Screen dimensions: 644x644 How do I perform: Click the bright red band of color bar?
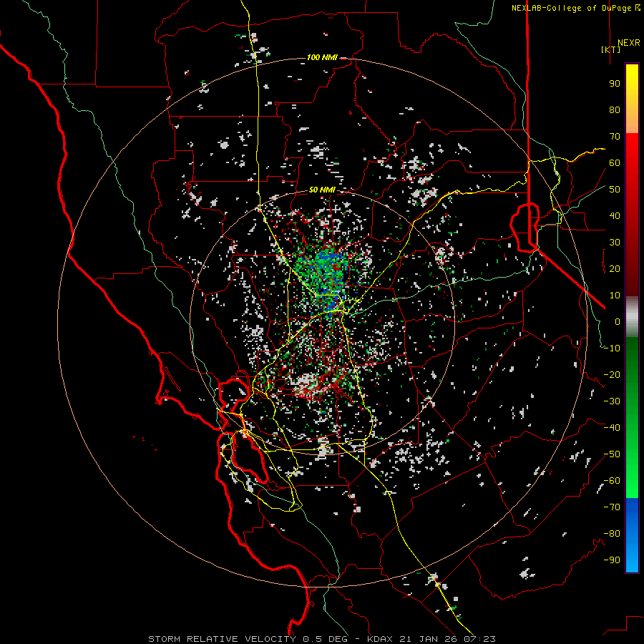(x=632, y=160)
